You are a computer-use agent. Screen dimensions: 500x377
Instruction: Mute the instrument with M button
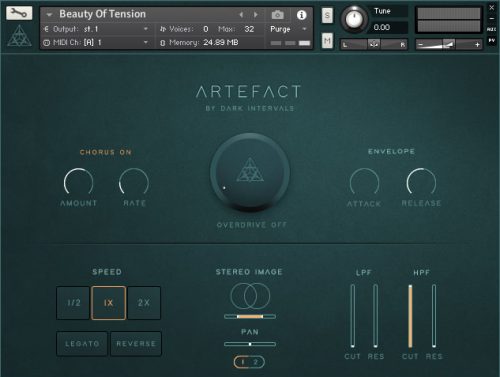[327, 41]
